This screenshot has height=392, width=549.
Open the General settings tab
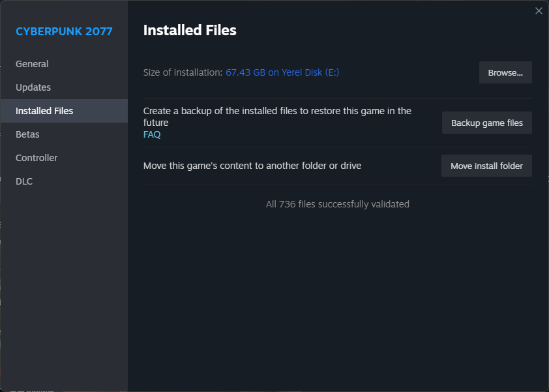32,64
